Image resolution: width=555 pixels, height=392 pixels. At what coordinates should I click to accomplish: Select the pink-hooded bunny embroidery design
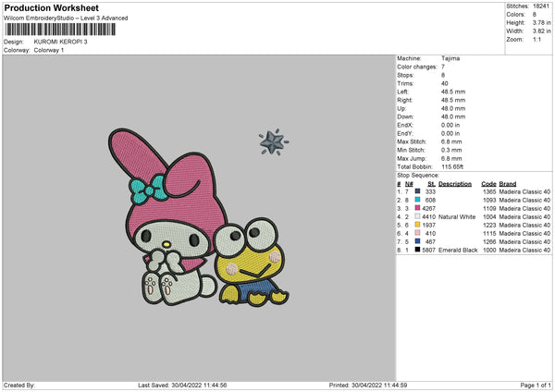167,217
